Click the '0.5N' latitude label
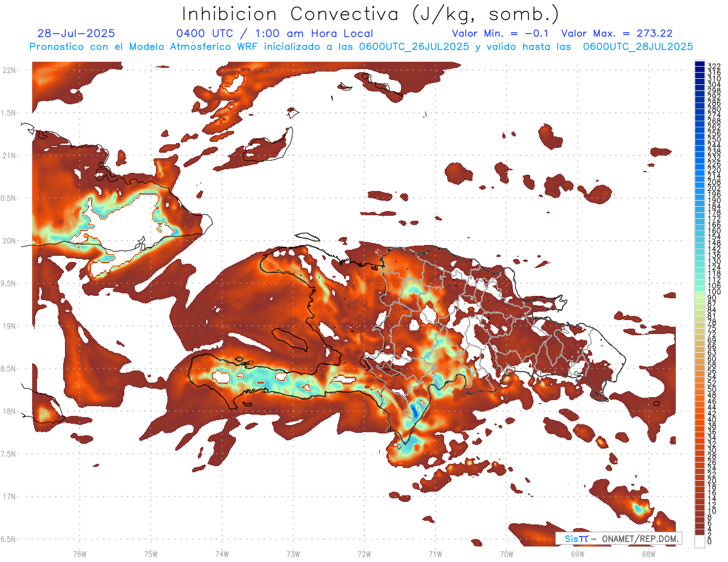728x562 pixels. [9, 198]
